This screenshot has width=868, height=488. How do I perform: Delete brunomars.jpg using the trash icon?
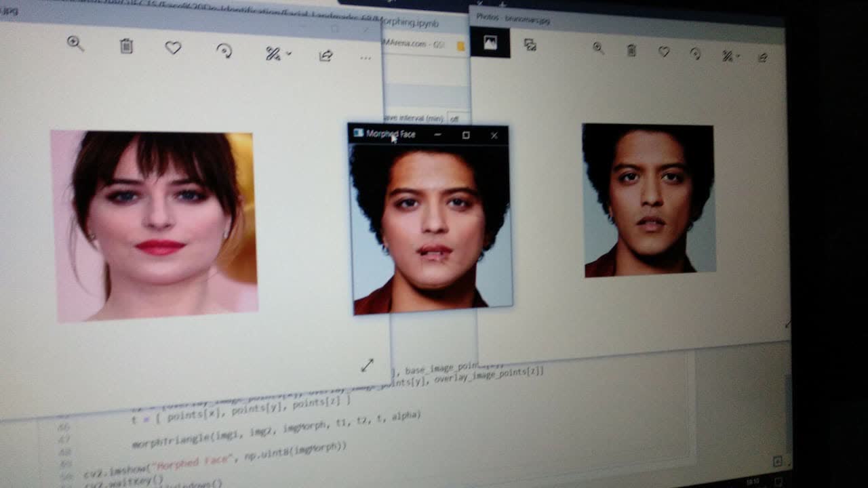(x=631, y=49)
